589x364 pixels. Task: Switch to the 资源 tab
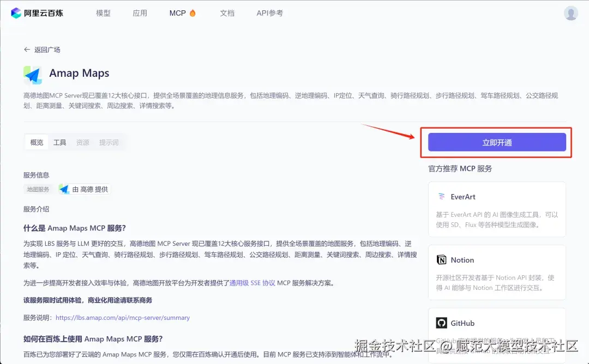click(82, 142)
